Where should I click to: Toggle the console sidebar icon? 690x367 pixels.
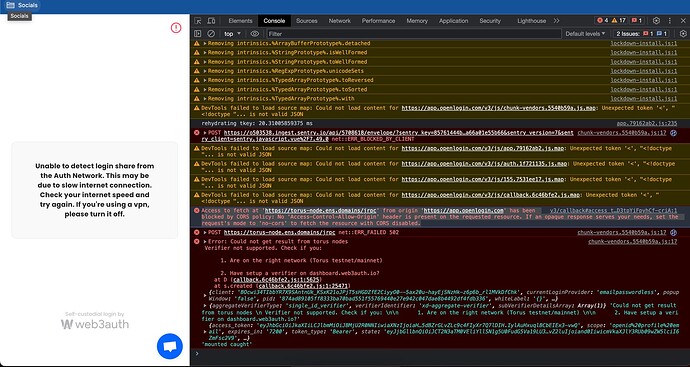tap(198, 33)
